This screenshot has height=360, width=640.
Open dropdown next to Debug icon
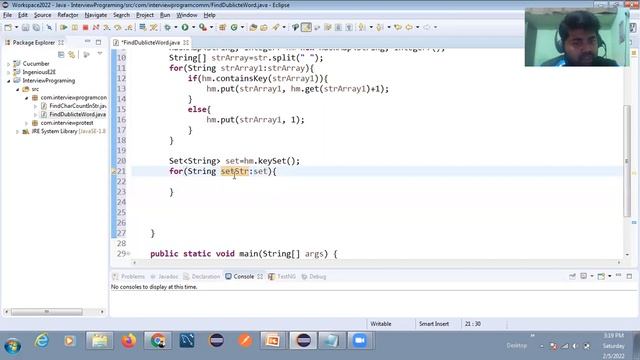point(176,27)
